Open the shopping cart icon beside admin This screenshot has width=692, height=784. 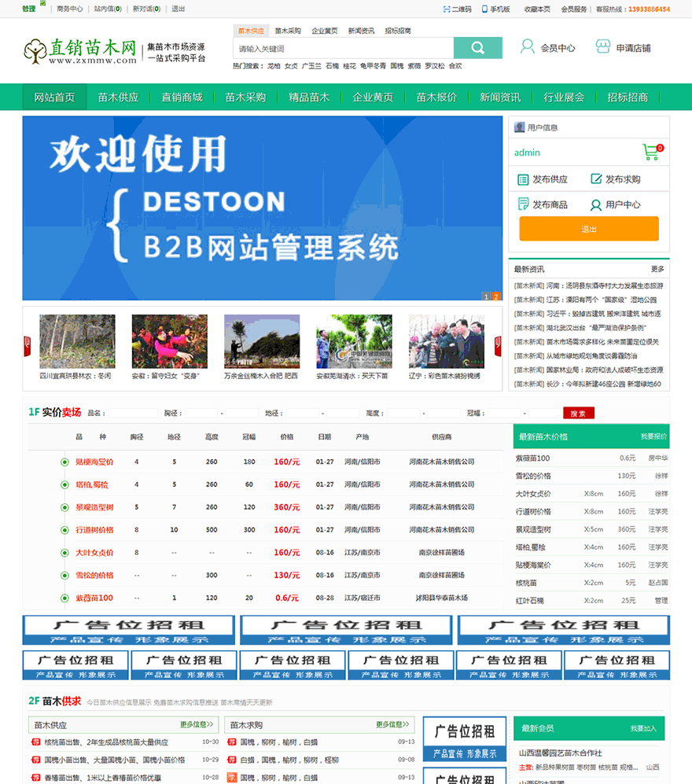652,152
